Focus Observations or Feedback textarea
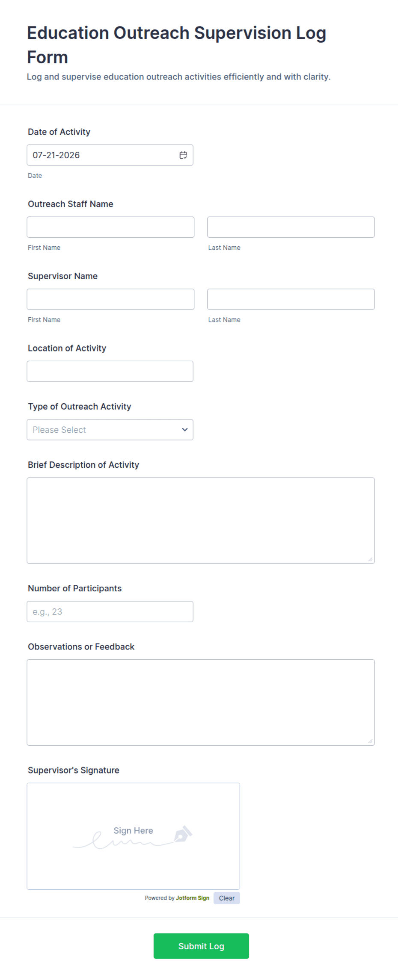398x980 pixels. (x=201, y=703)
